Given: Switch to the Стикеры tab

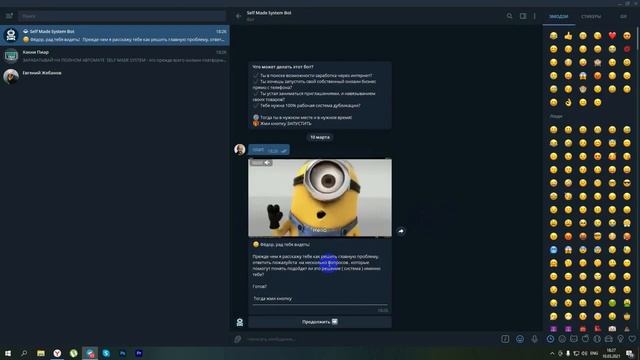Looking at the screenshot, I should 591,16.
